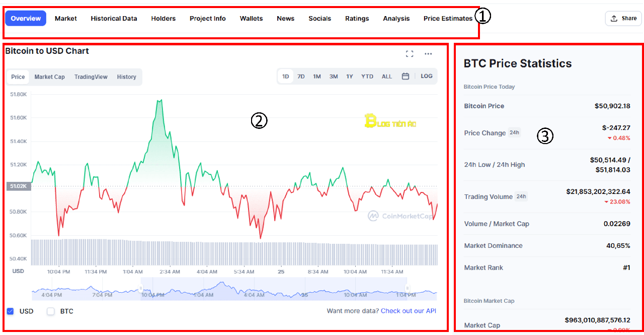Image resolution: width=644 pixels, height=335 pixels.
Task: Click the Blog Tiền Ảo logo watermark
Action: (x=390, y=122)
